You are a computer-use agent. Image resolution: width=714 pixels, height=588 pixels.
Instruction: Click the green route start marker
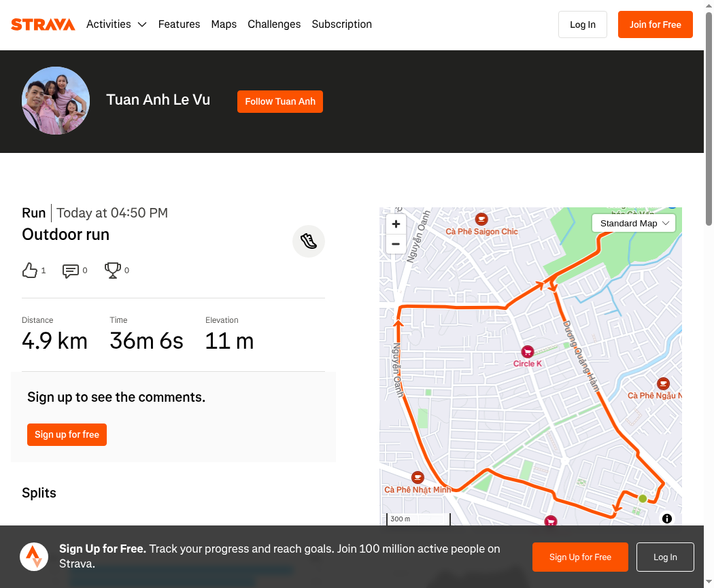click(643, 498)
